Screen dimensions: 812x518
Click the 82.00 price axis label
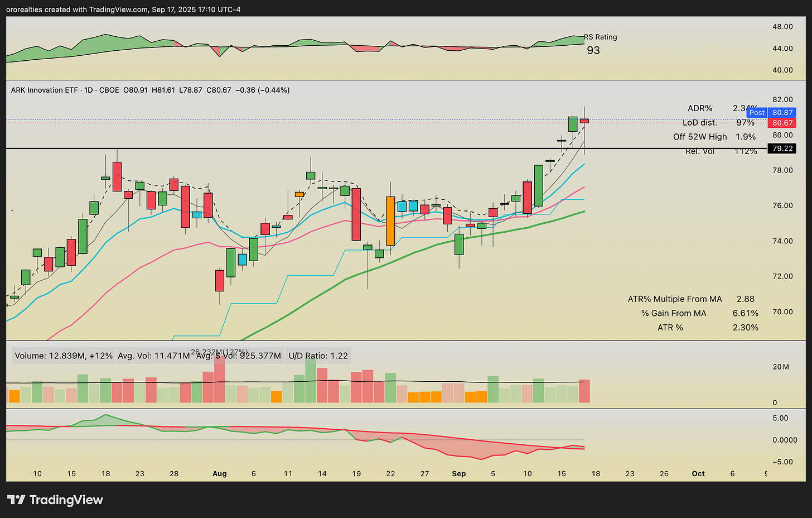782,99
